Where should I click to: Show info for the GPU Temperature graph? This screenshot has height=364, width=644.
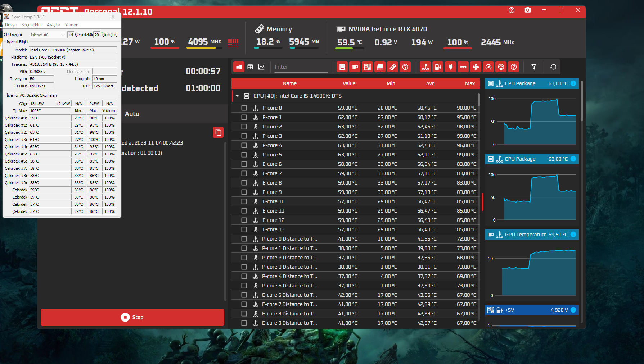573,235
